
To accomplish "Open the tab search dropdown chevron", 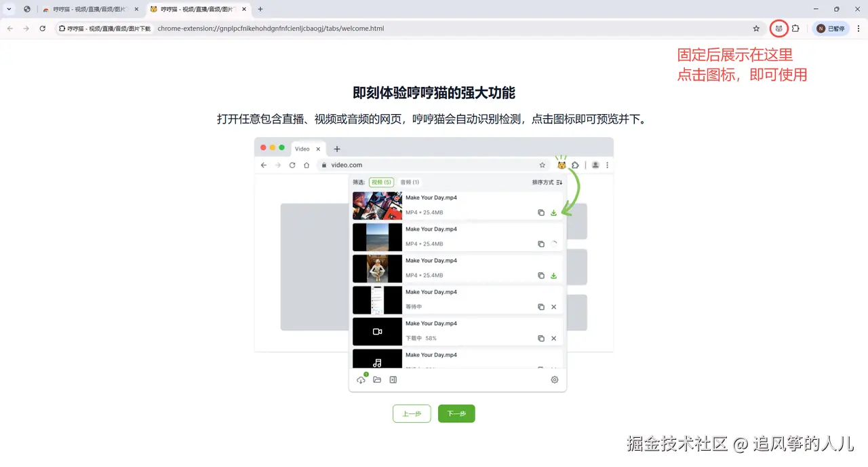I will (x=9, y=9).
